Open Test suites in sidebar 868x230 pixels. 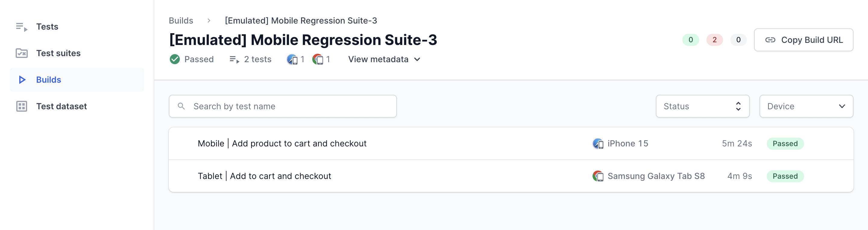[x=58, y=53]
